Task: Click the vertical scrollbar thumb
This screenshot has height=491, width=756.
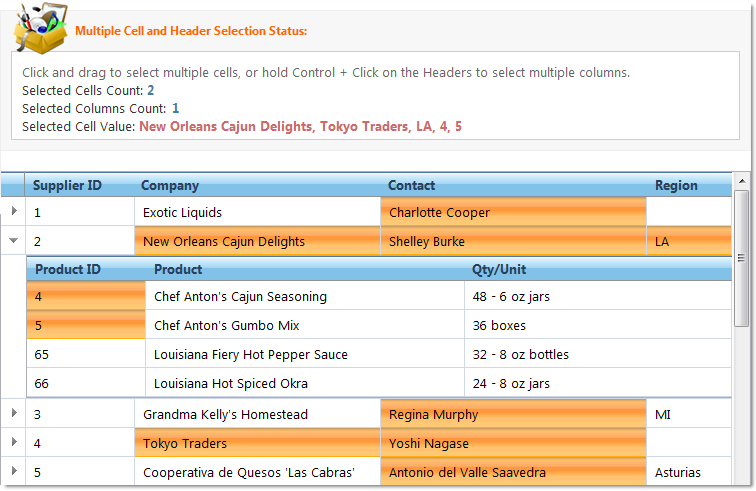Action: [x=741, y=257]
